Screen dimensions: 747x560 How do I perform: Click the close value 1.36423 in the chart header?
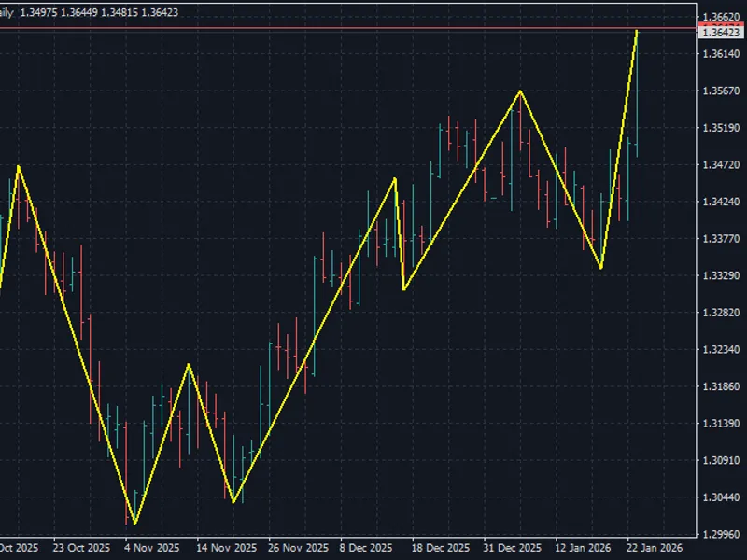pyautogui.click(x=160, y=12)
